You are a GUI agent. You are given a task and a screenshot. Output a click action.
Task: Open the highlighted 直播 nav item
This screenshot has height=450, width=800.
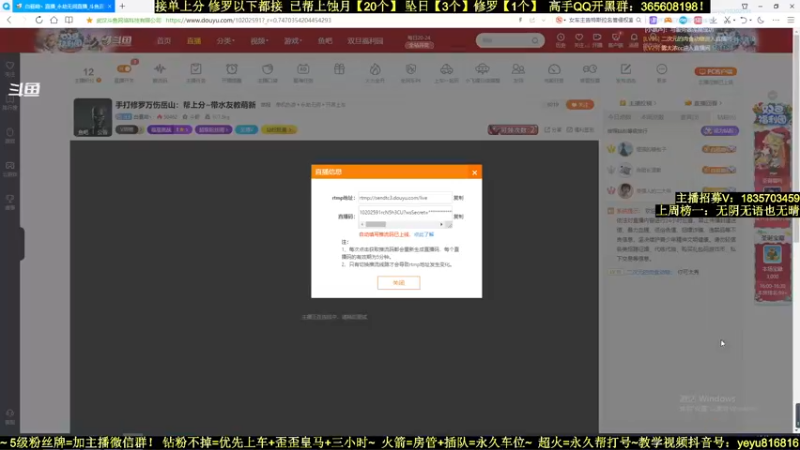(193, 41)
